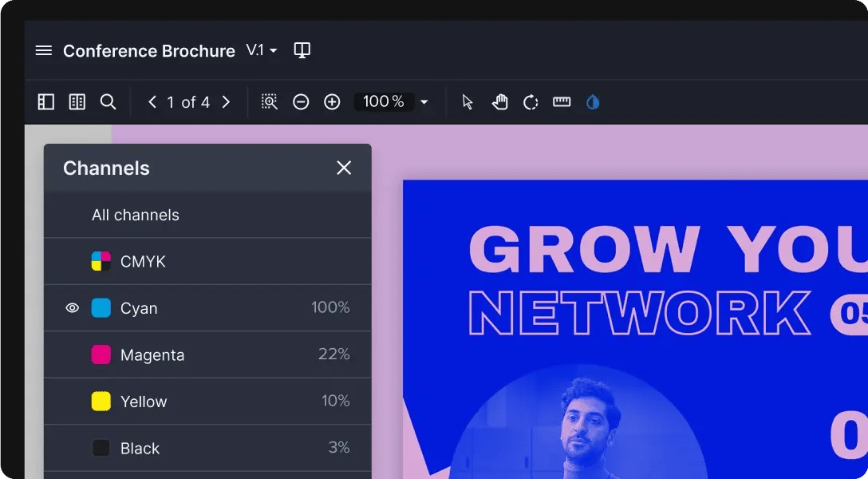868x479 pixels.
Task: Click the Magenta color swatch
Action: pos(101,355)
